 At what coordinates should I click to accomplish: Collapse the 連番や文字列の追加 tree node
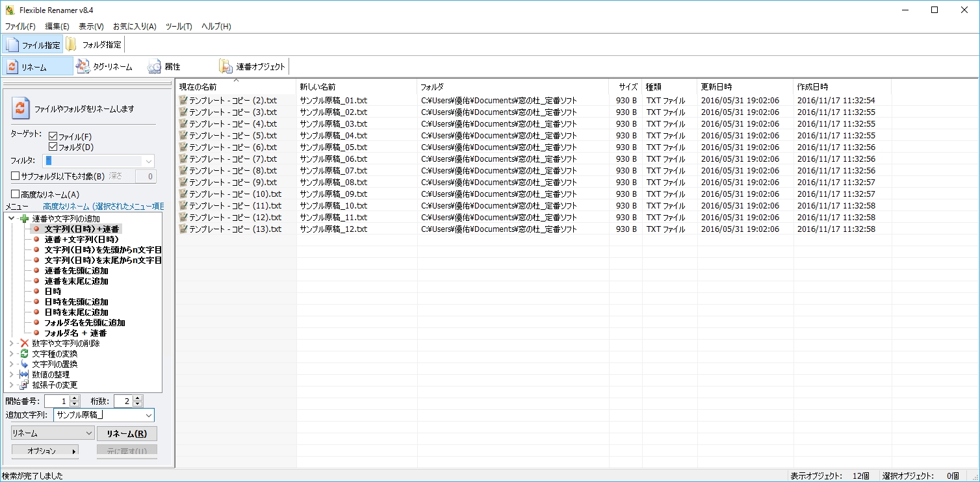pos(12,218)
